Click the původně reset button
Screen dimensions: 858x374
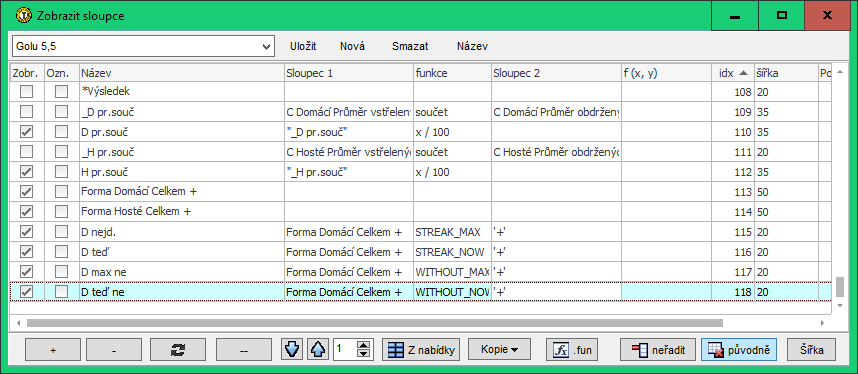pyautogui.click(x=739, y=349)
